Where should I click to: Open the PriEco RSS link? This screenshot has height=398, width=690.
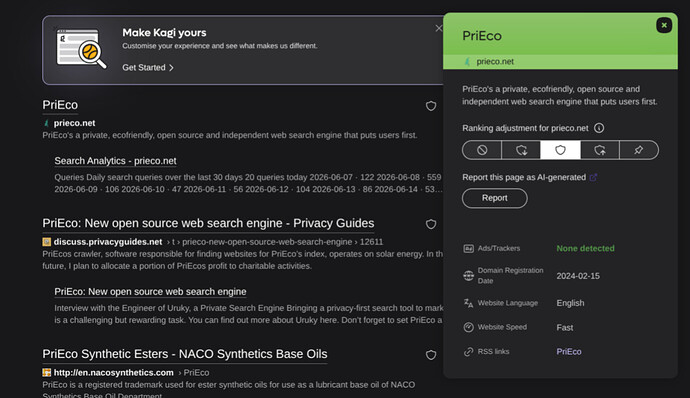point(569,351)
